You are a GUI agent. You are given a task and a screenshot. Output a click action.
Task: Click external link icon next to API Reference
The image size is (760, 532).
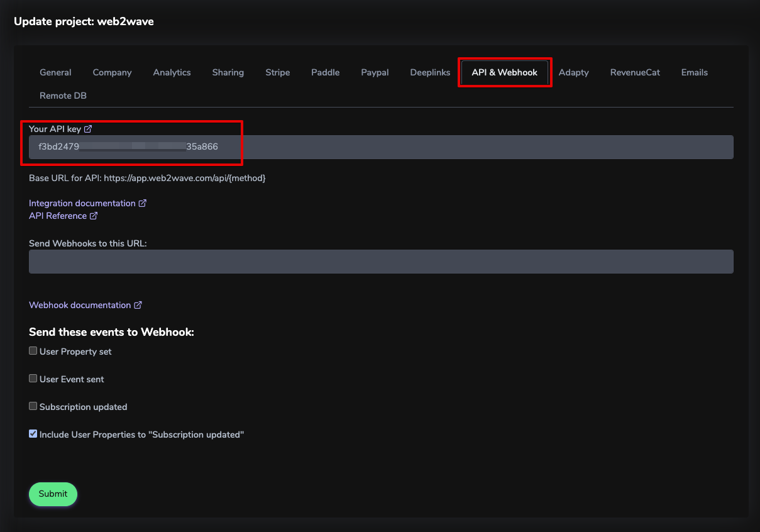pyautogui.click(x=94, y=216)
